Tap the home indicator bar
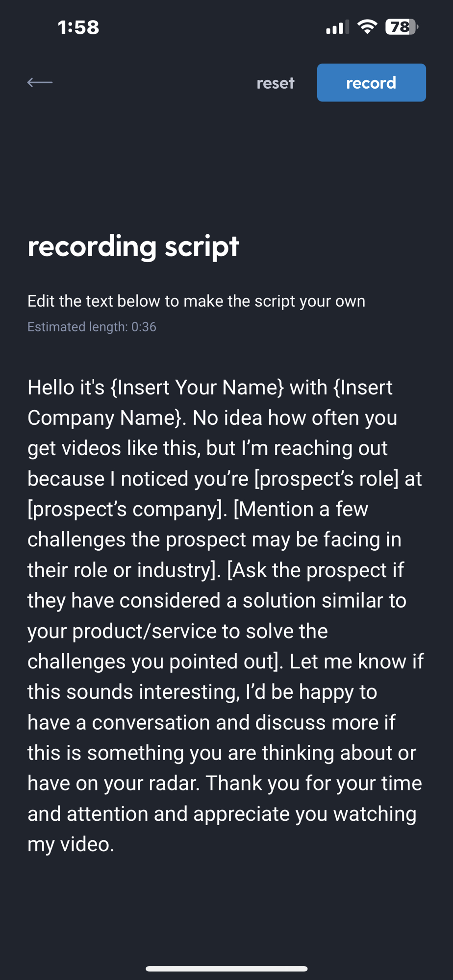453x980 pixels. click(226, 969)
